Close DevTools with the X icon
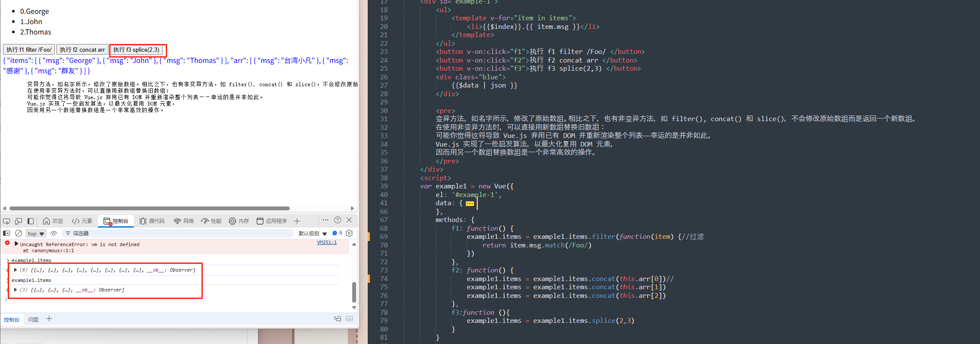The height and width of the screenshot is (344, 980). point(350,220)
